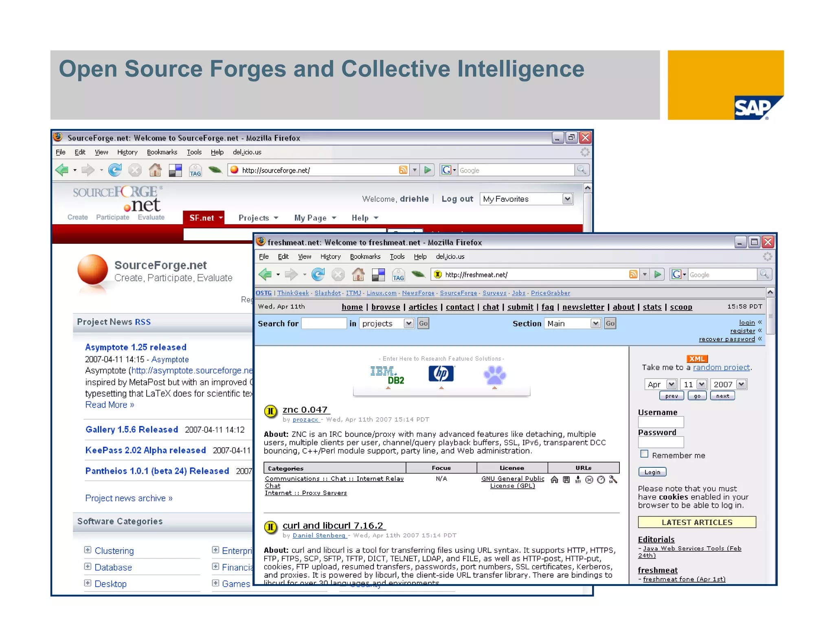Enable the Remember me checkbox

(x=644, y=454)
